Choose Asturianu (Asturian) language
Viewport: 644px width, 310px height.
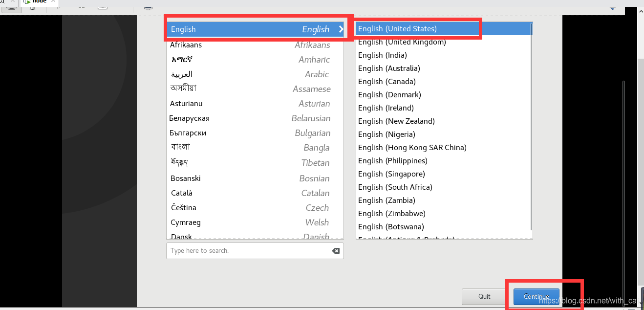[255, 104]
